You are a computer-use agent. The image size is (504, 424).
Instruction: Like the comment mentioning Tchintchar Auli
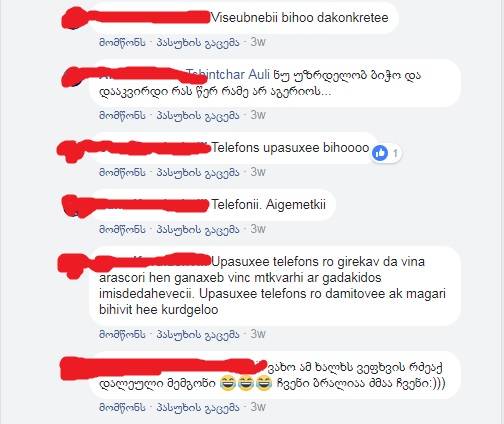(x=122, y=115)
